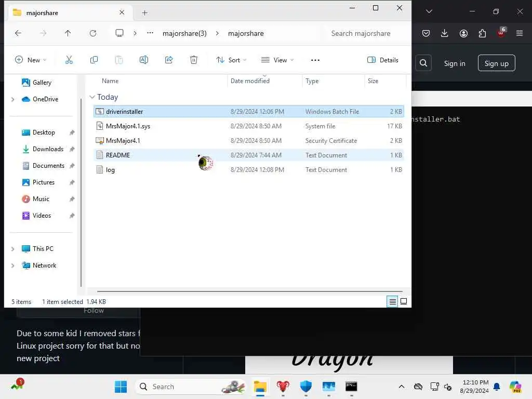Refresh the majorshare folder view
This screenshot has width=532, height=399.
[x=93, y=33]
